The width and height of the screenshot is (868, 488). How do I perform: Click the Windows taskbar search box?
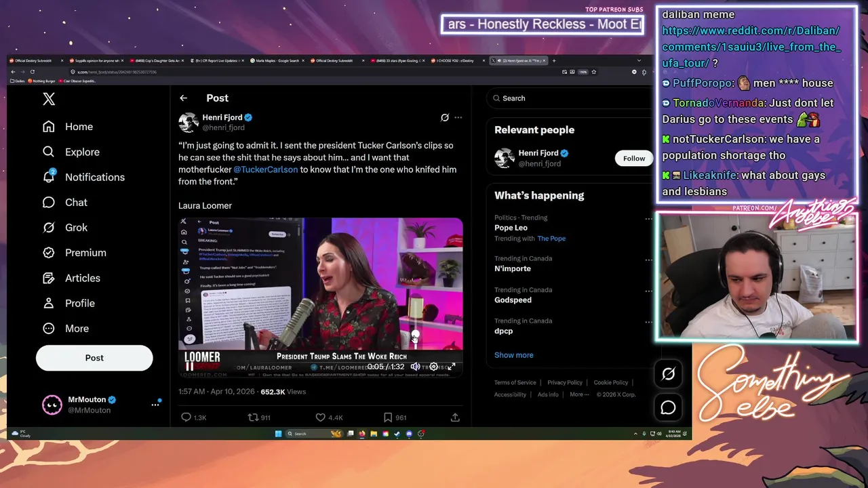[x=315, y=434]
